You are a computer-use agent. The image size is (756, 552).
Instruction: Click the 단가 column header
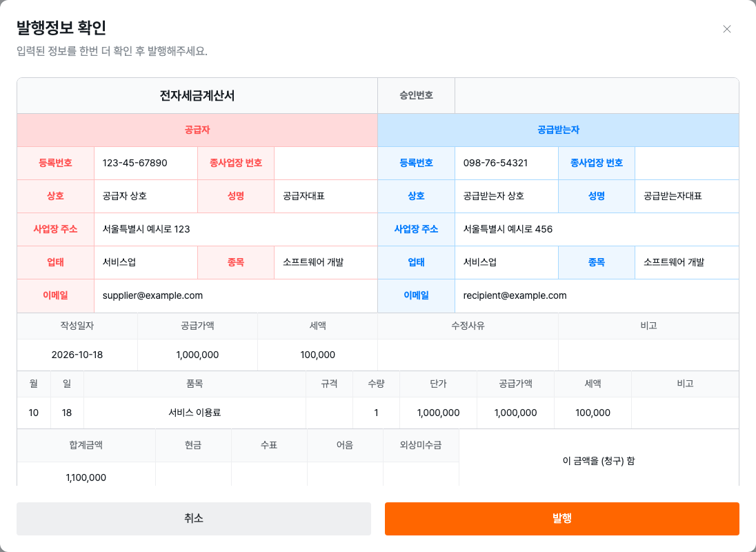438,384
